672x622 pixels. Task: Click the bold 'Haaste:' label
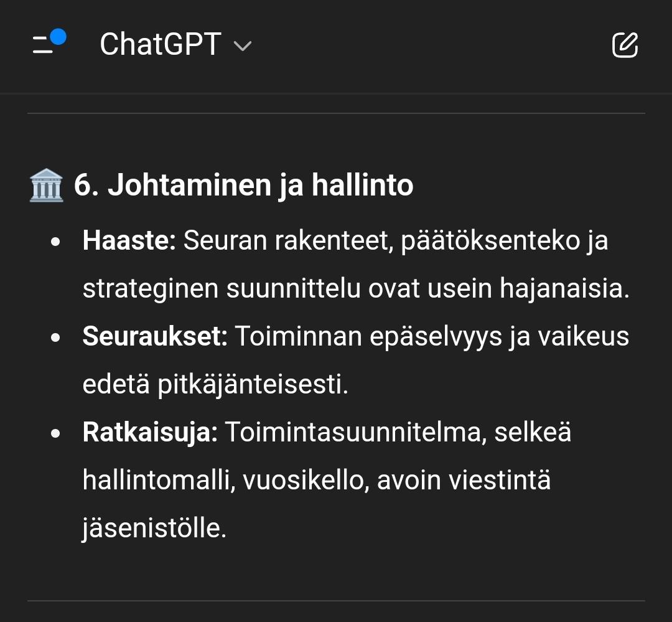pyautogui.click(x=129, y=241)
